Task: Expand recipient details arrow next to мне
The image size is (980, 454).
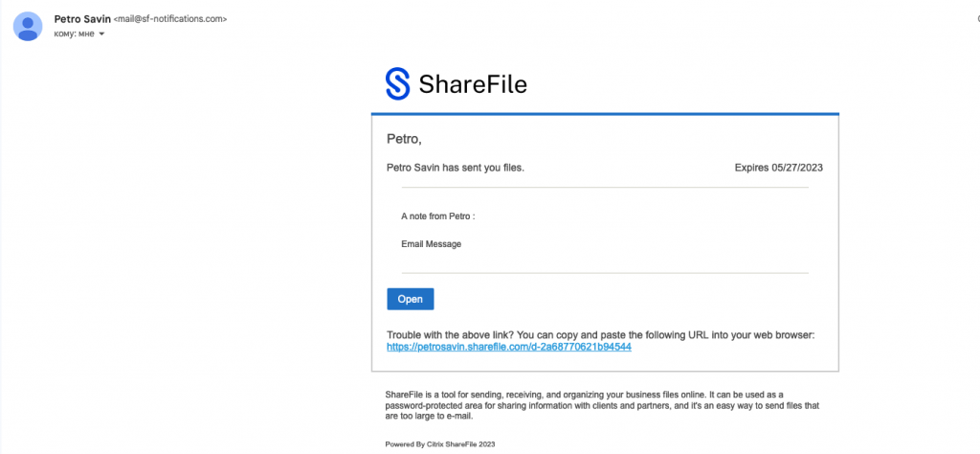Action: (x=101, y=34)
